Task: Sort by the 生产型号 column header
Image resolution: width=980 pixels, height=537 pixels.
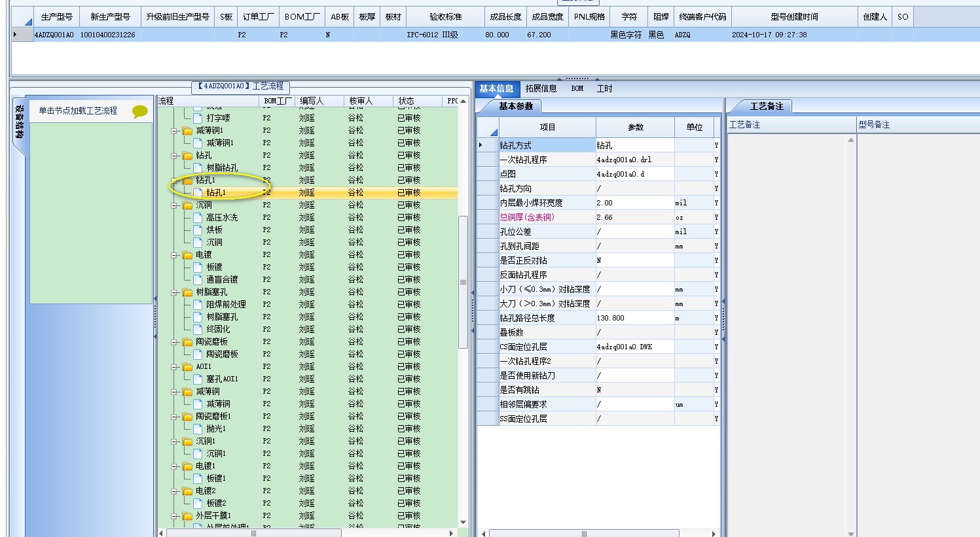Action: point(56,17)
